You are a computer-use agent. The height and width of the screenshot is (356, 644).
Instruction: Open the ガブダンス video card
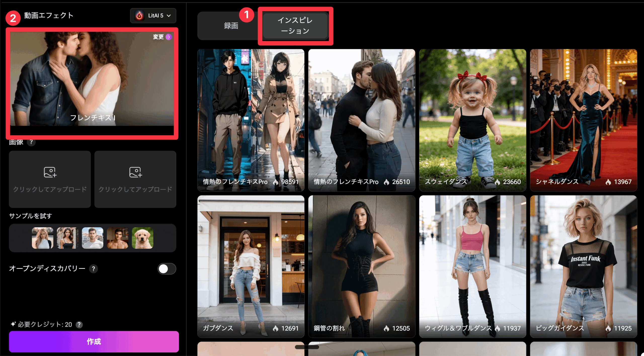point(251,266)
